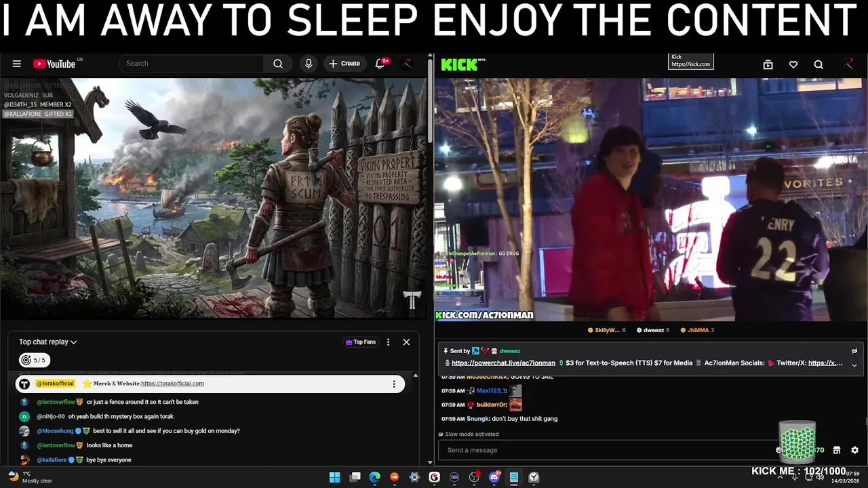This screenshot has width=868, height=488.
Task: Open options for pinned torakofficial message
Action: click(394, 384)
